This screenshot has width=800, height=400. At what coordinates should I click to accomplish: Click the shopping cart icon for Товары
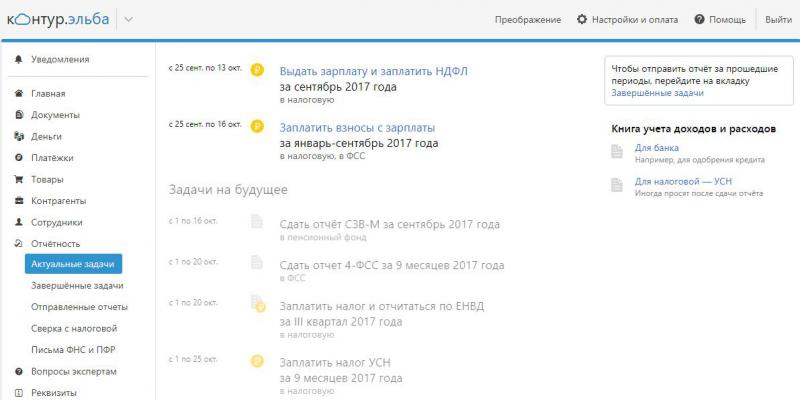(x=19, y=180)
